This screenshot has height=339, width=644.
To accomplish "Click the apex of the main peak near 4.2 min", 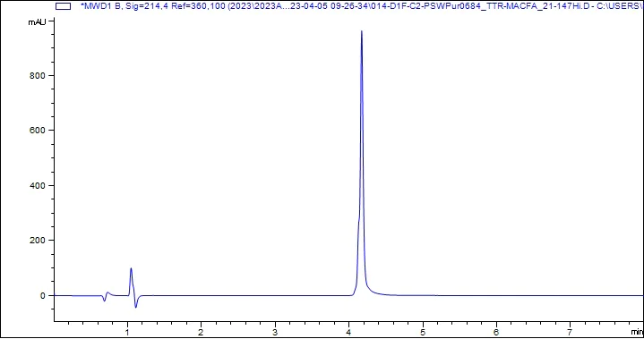I will click(362, 31).
